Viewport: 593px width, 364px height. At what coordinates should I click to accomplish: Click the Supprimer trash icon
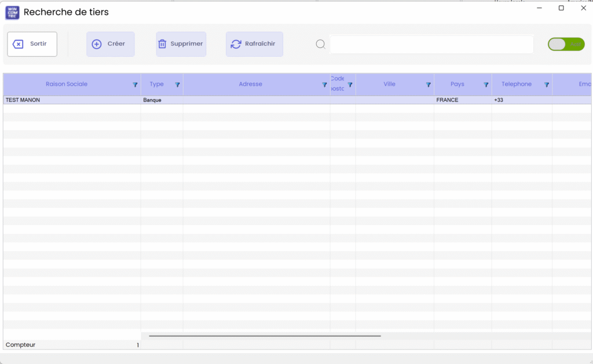162,45
